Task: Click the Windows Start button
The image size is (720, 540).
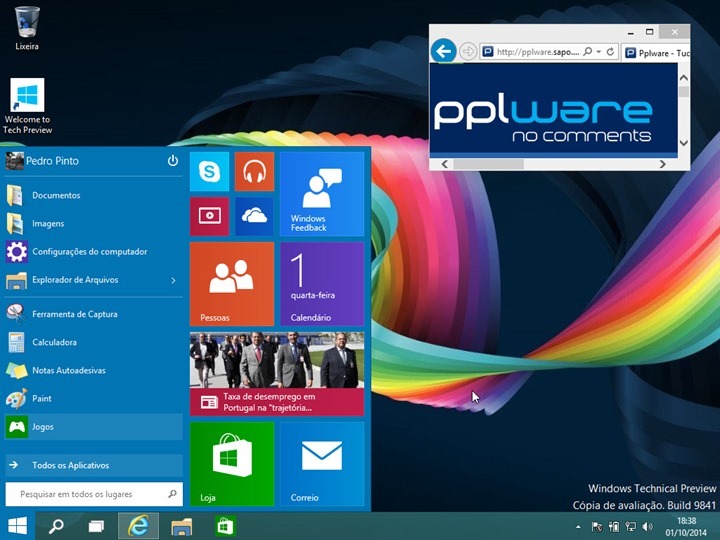Action: pos(17,526)
